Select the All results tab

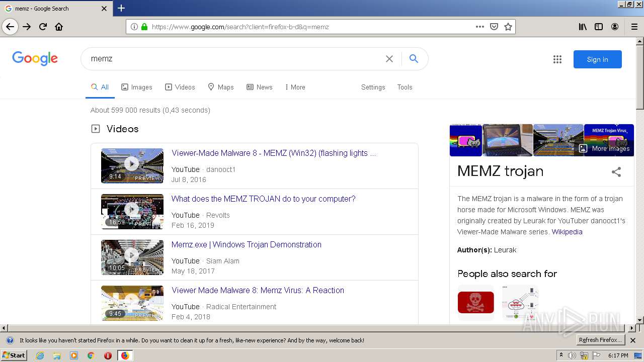pyautogui.click(x=100, y=87)
